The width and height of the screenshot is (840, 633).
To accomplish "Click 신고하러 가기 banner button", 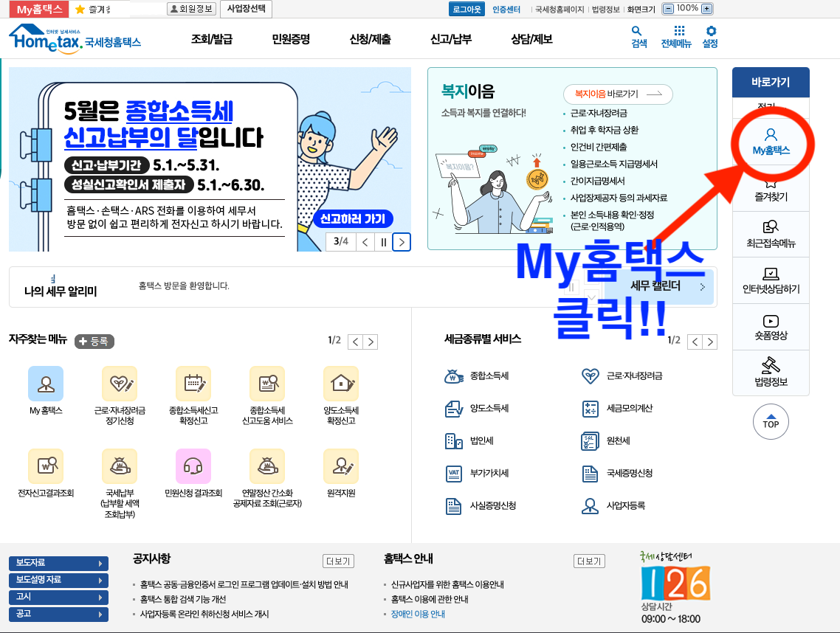I will tap(353, 218).
